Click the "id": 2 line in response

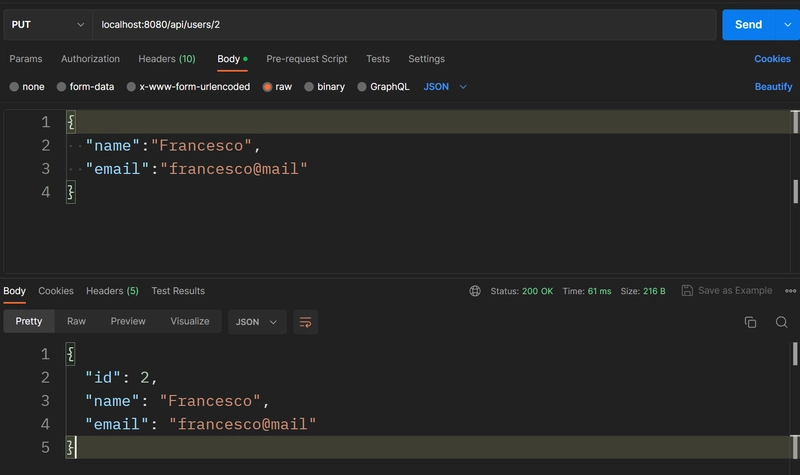coord(121,378)
